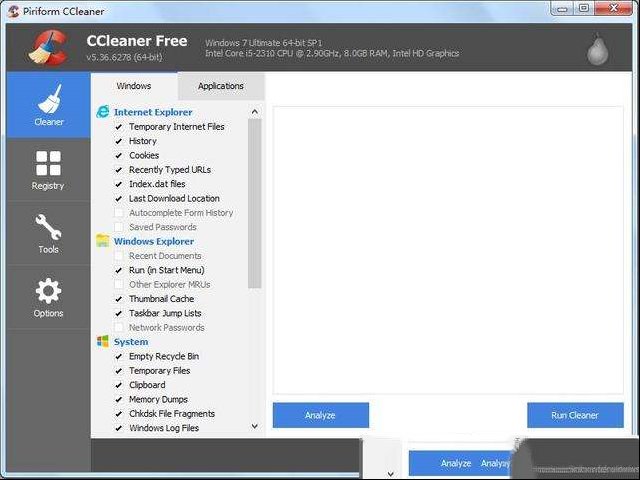Toggle Memory Dumps checkbox
Image resolution: width=640 pixels, height=480 pixels.
click(x=118, y=399)
